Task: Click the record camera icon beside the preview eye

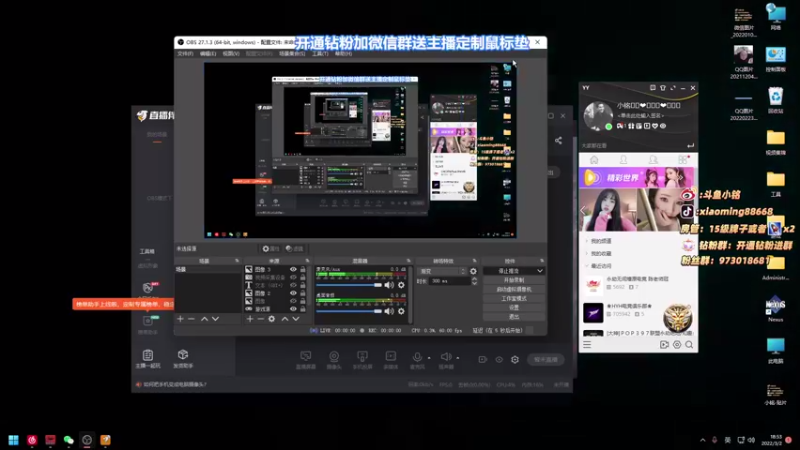Action: click(x=482, y=360)
